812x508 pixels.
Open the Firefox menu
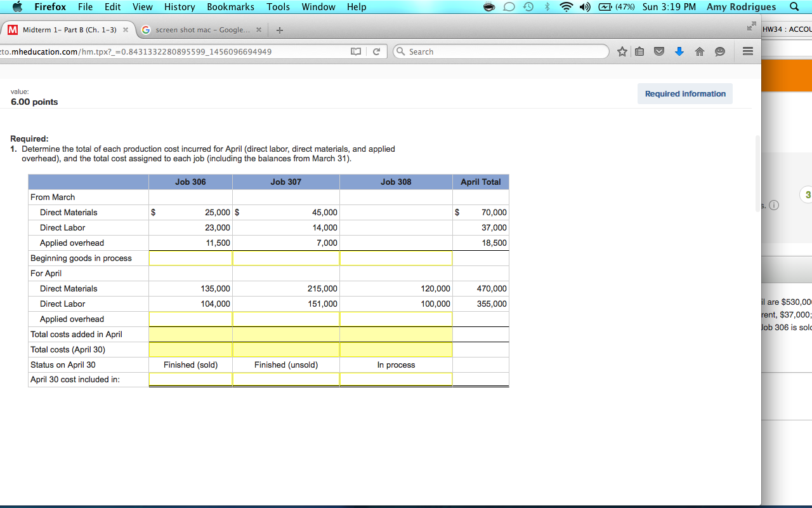tap(50, 7)
